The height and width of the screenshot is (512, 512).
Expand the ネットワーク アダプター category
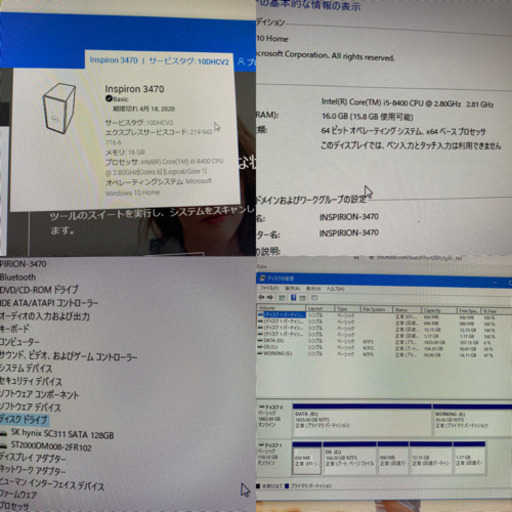click(33, 471)
